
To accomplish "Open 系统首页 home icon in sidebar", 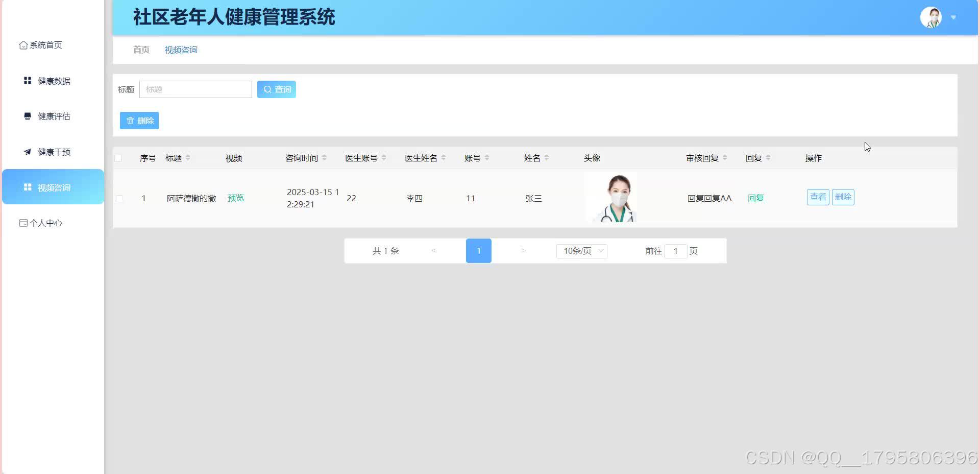I will [23, 45].
